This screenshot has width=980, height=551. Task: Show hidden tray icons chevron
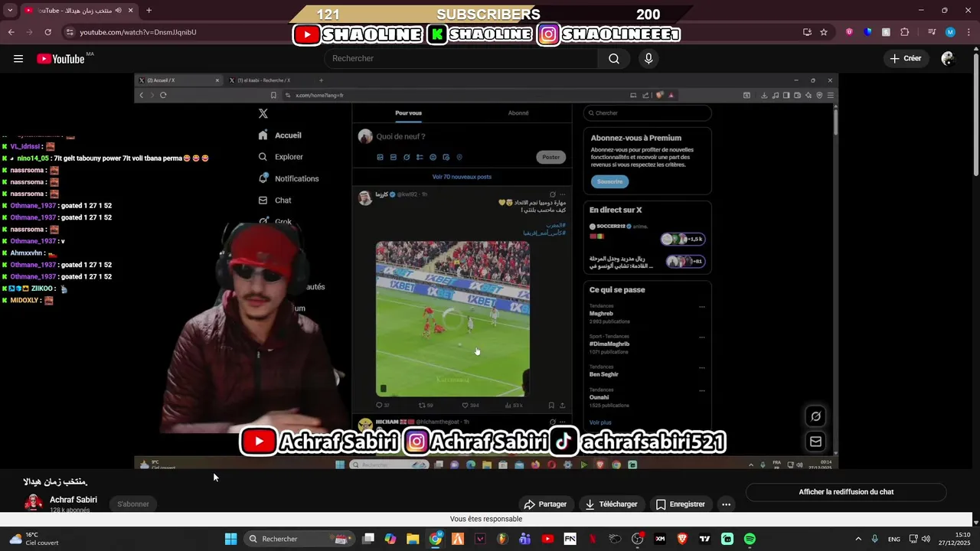pyautogui.click(x=857, y=539)
